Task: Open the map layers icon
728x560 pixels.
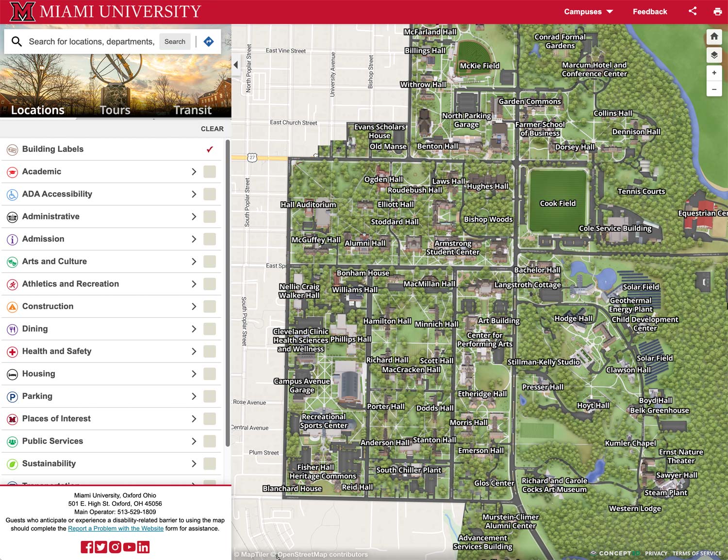Action: (714, 55)
